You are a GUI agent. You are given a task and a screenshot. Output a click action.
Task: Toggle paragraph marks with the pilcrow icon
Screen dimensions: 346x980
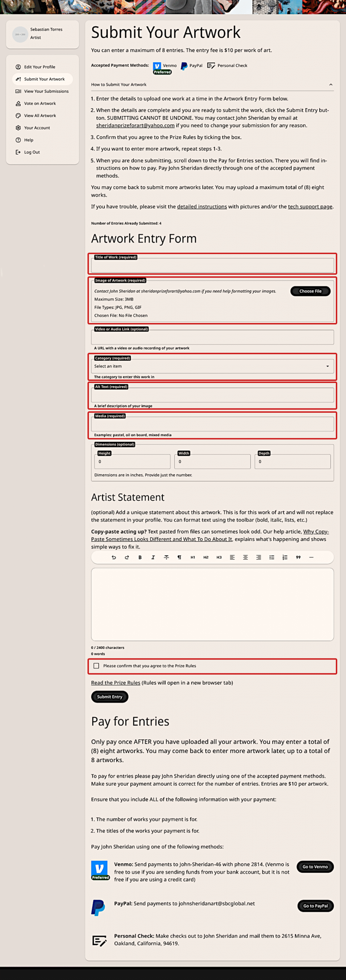[x=179, y=557]
